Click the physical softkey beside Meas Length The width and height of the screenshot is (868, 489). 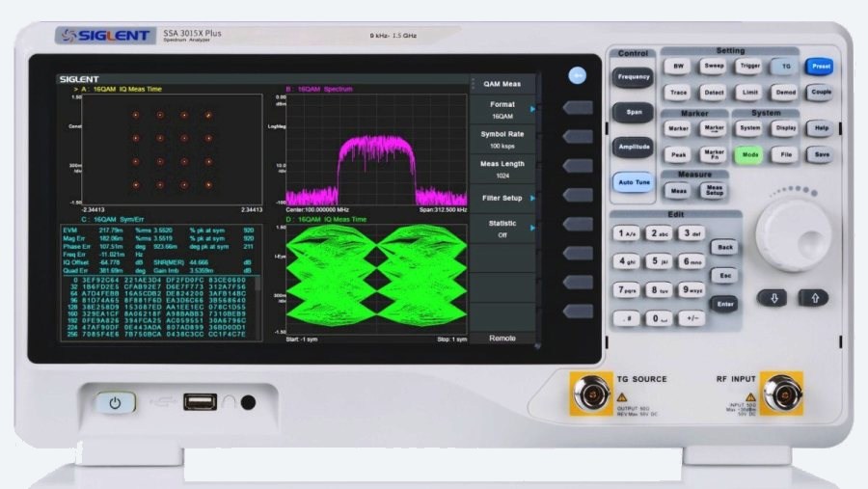click(x=578, y=166)
